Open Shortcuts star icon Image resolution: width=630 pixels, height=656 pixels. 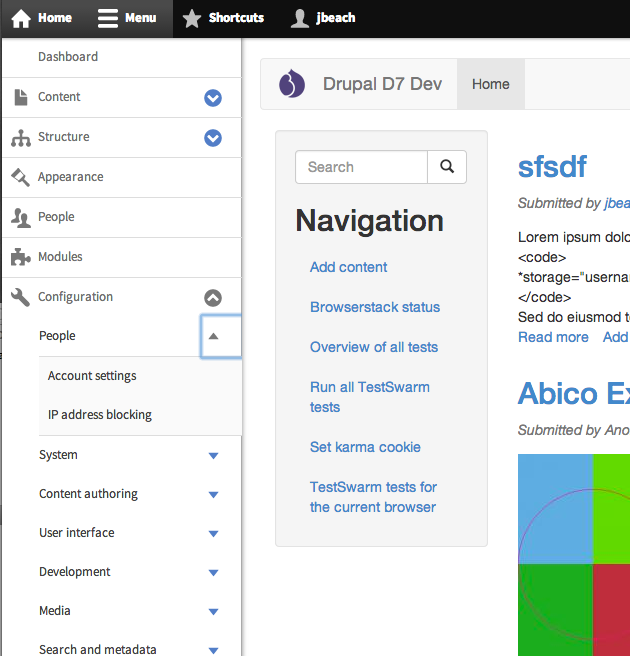coord(192,18)
